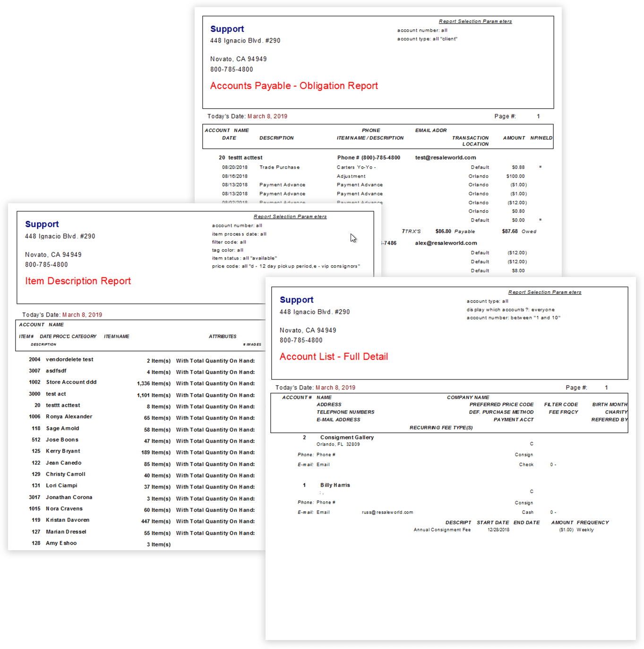Click the 447 Item(s) count

point(156,522)
